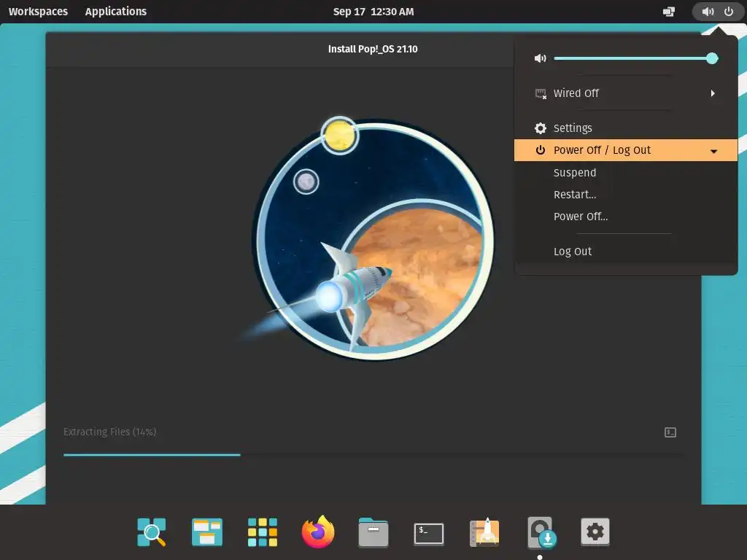Click the gear icon next to Settings

(541, 128)
